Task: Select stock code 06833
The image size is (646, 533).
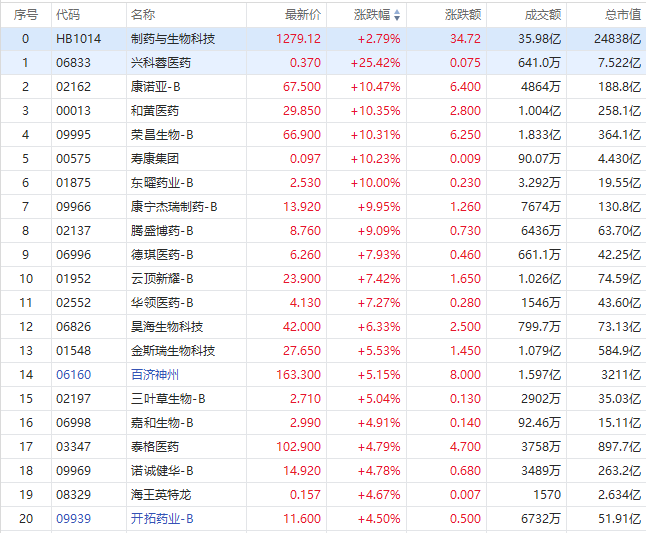Action: (x=73, y=63)
